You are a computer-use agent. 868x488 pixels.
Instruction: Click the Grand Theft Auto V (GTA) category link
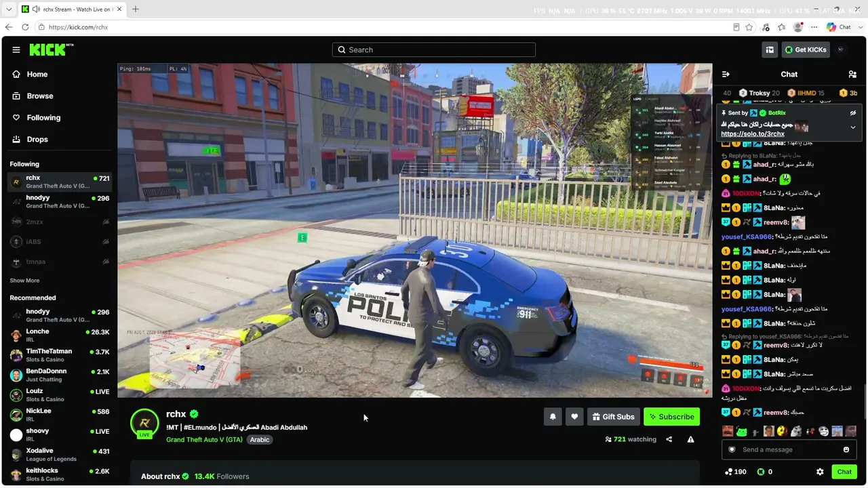(204, 440)
